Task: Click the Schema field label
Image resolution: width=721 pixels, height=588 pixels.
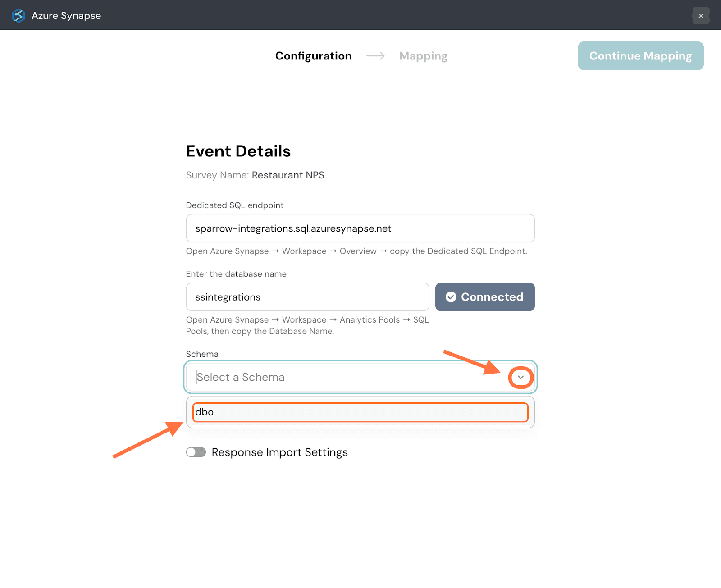Action: click(202, 354)
